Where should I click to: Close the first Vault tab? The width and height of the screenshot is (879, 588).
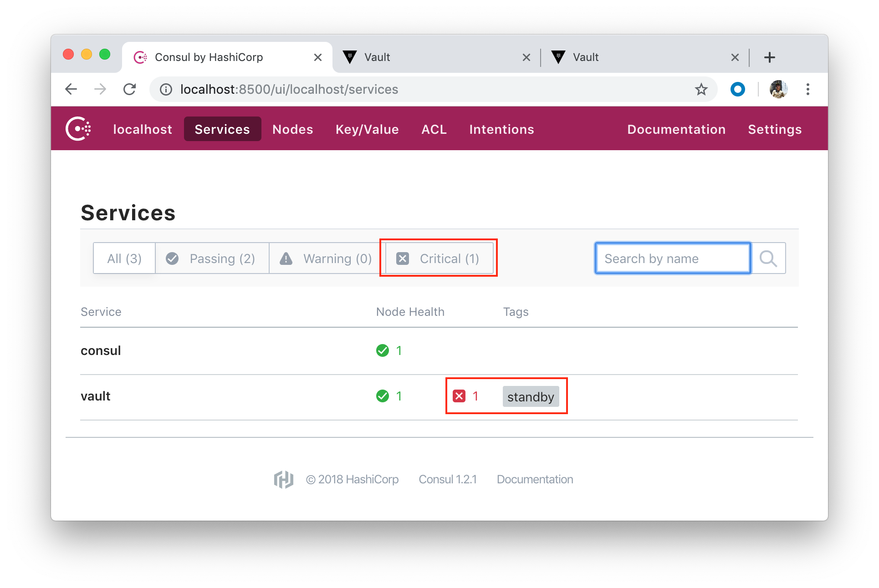(526, 57)
